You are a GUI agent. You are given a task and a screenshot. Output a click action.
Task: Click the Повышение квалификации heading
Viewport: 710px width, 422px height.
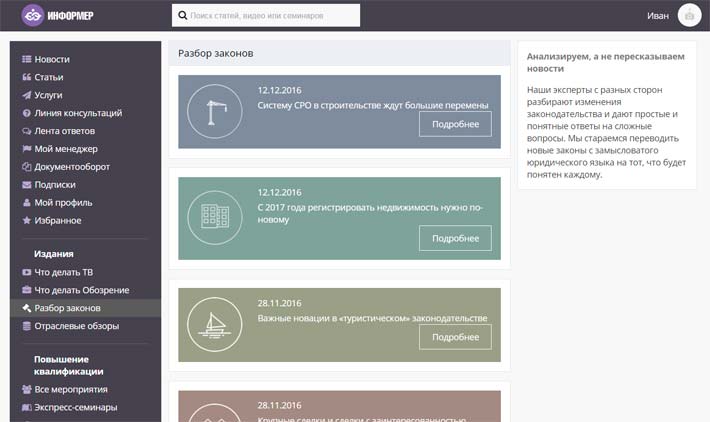[x=68, y=365]
